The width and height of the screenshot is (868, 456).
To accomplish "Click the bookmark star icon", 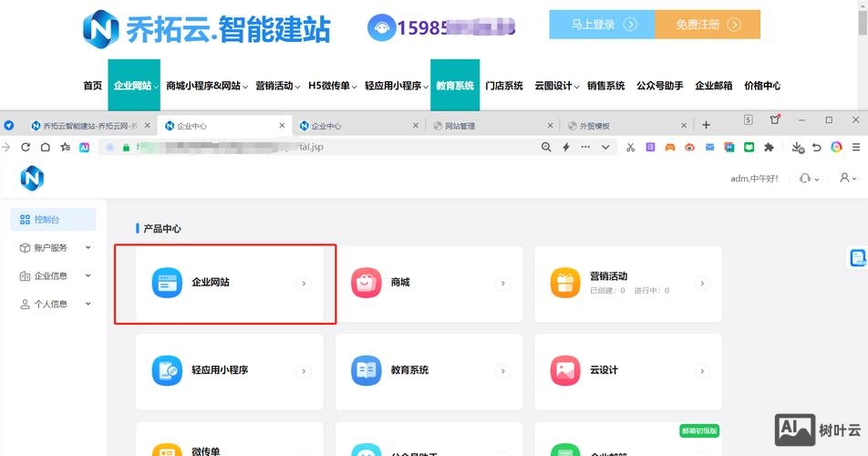I will (x=66, y=147).
